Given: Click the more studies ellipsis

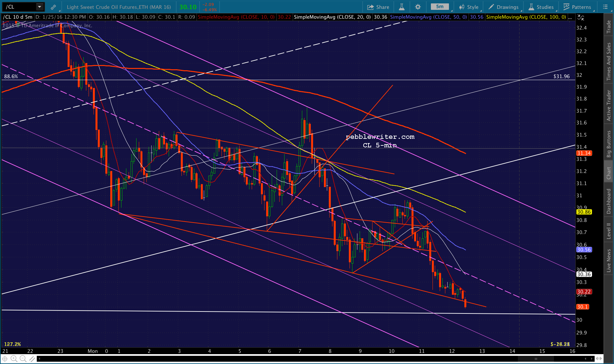Looking at the screenshot, I should [x=570, y=17].
